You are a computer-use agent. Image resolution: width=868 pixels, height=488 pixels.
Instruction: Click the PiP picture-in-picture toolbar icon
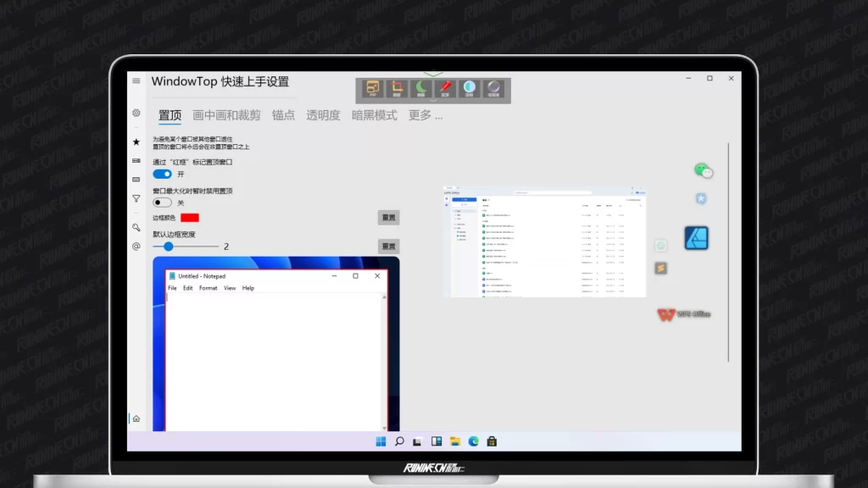pos(373,89)
